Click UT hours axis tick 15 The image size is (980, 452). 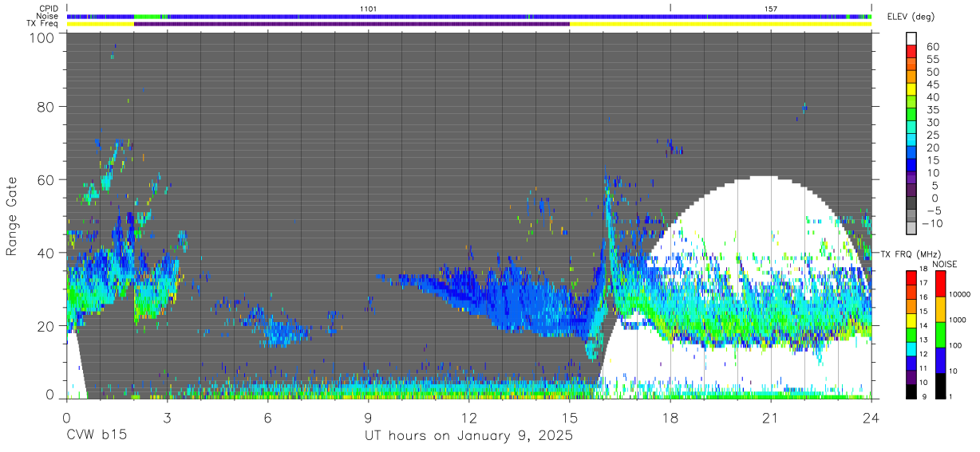tap(570, 417)
